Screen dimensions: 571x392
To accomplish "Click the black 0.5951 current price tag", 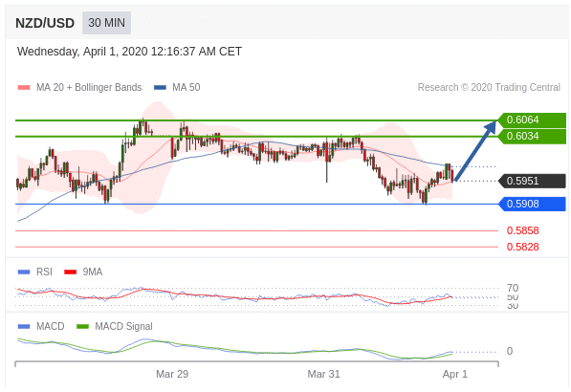I will tap(532, 181).
